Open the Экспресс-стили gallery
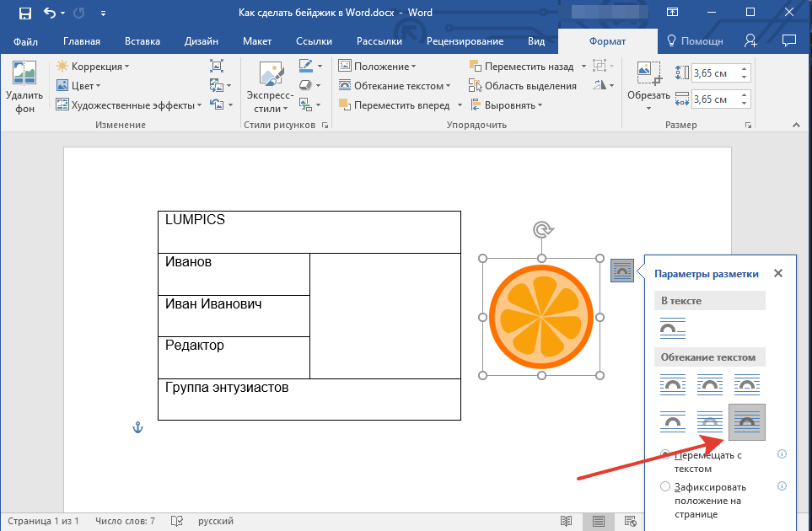Screen dimensions: 812x531 (x=270, y=87)
